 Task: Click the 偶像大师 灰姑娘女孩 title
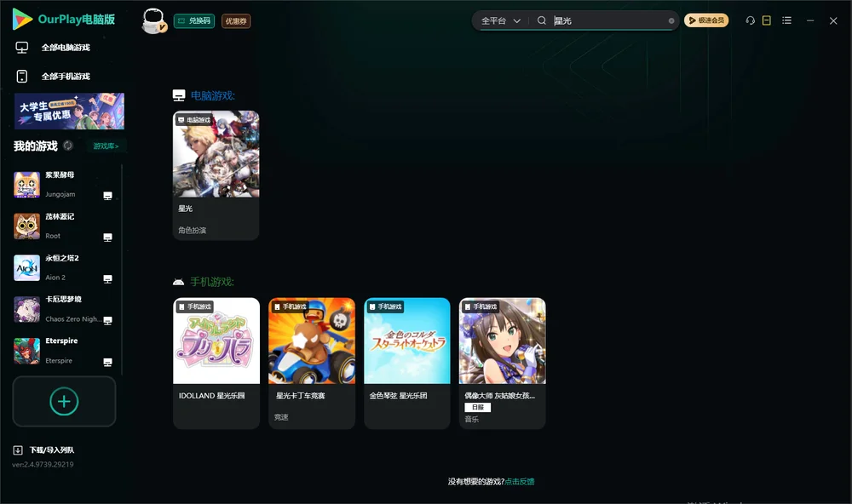click(x=499, y=395)
